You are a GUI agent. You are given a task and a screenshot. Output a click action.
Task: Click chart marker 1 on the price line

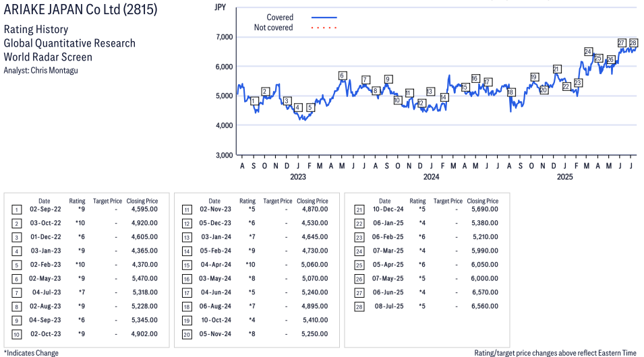coord(254,101)
